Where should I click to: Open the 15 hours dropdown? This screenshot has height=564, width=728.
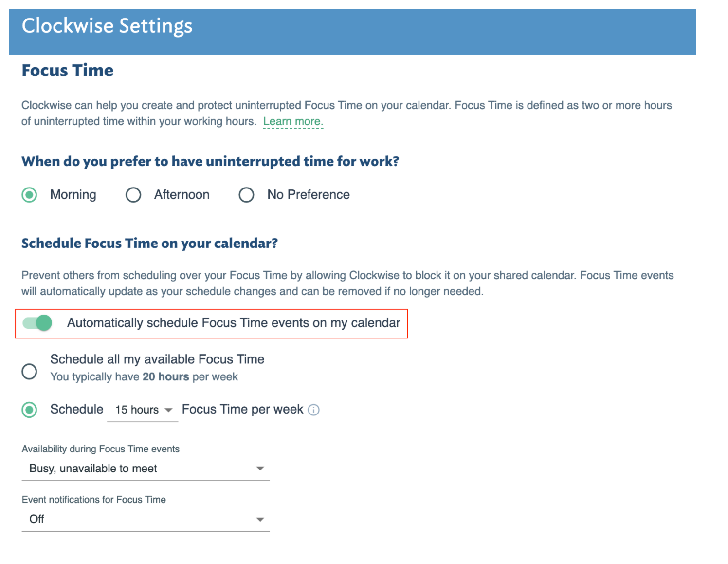(x=143, y=410)
